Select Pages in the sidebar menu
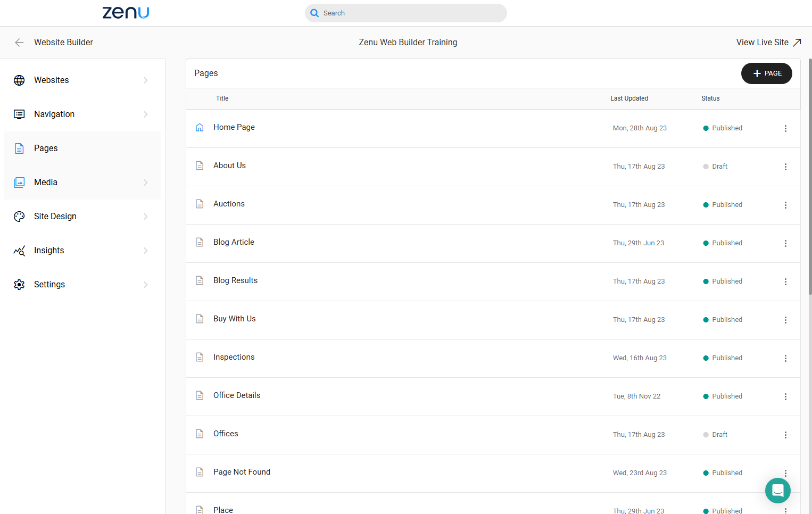The height and width of the screenshot is (514, 812). [x=82, y=148]
